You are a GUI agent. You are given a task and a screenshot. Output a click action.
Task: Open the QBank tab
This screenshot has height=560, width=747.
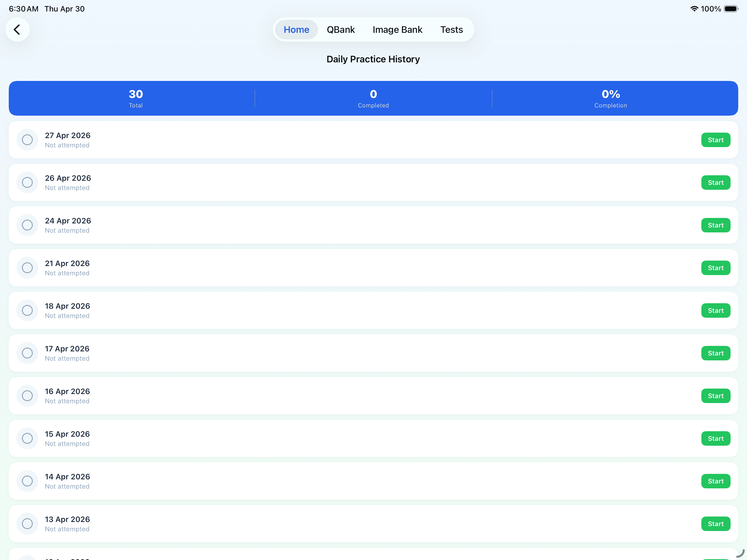[x=341, y=30]
